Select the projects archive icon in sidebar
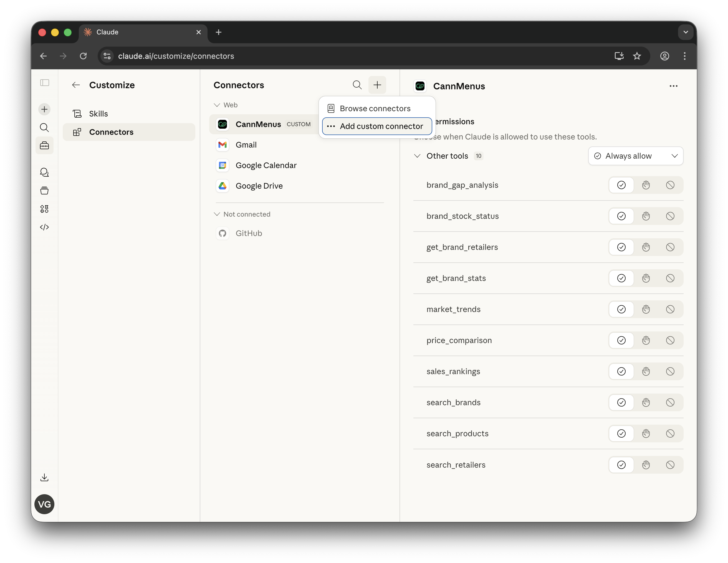Screen dimensions: 728x563 [44, 191]
